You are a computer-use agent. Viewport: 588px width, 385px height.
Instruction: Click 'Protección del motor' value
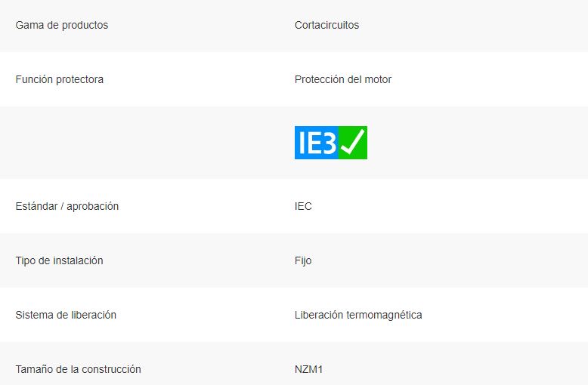(x=343, y=79)
